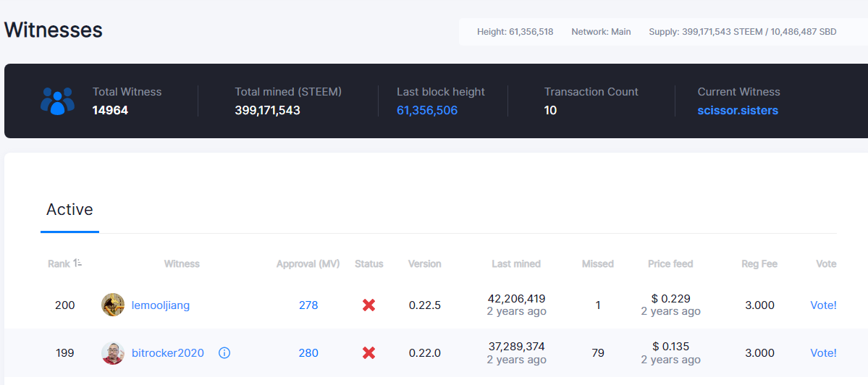868x385 pixels.
Task: Click the Status column header
Action: 368,264
